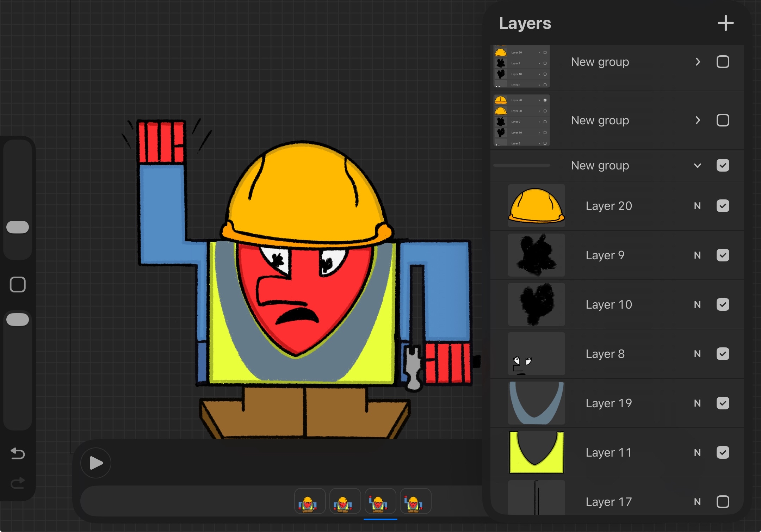Tap the square modify button in sidebar
761x532 pixels.
click(18, 284)
